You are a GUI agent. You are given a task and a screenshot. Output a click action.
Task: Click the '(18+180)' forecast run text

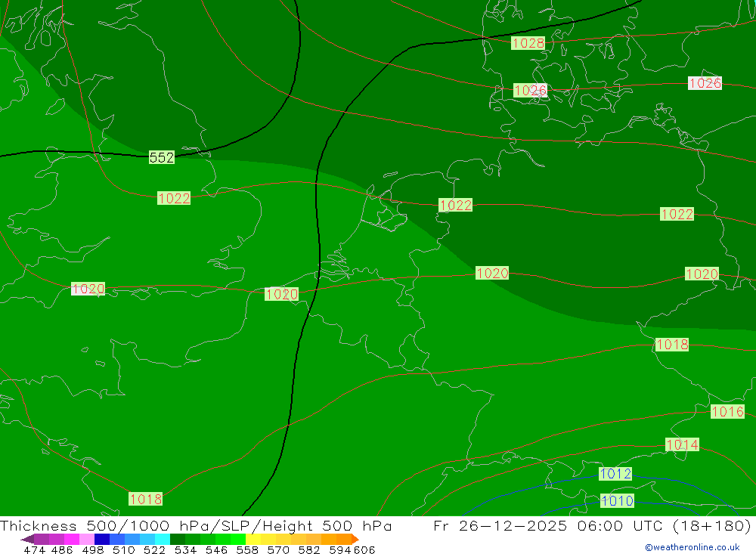(x=711, y=525)
